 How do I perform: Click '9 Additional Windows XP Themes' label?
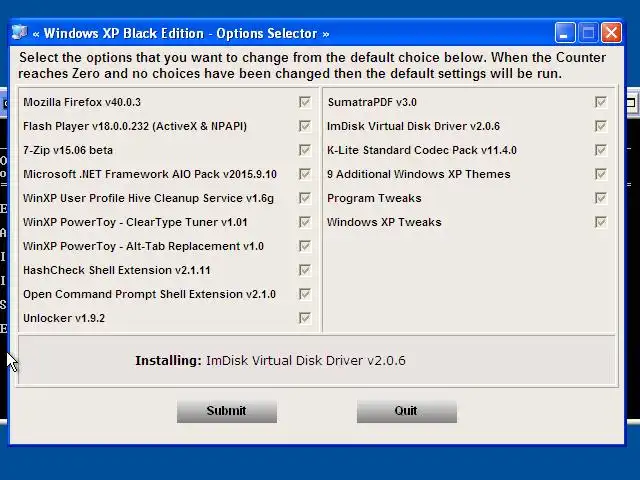pos(419,174)
